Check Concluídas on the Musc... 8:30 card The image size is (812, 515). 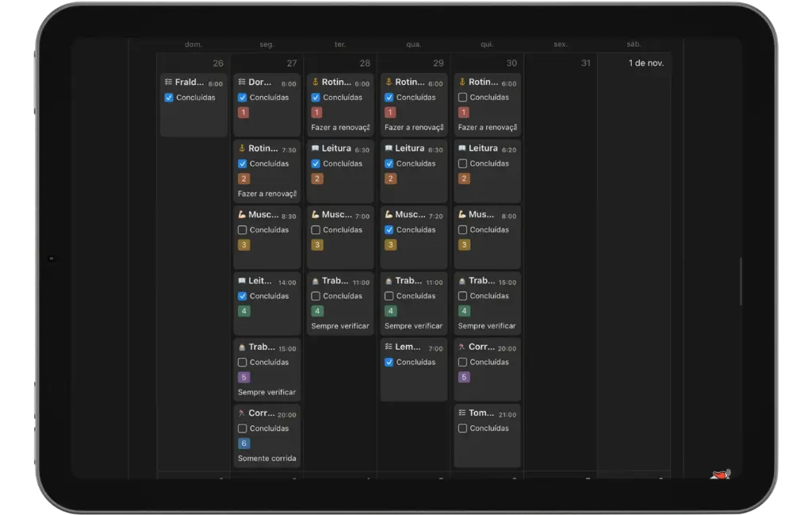click(x=243, y=230)
